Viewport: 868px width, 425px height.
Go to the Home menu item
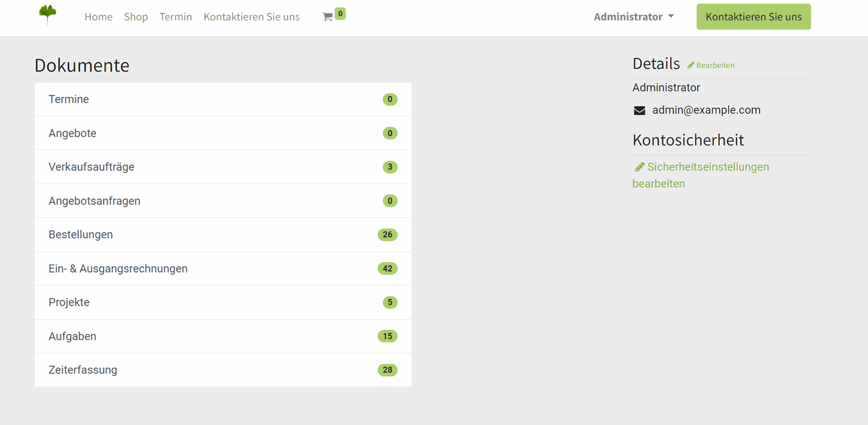click(98, 17)
